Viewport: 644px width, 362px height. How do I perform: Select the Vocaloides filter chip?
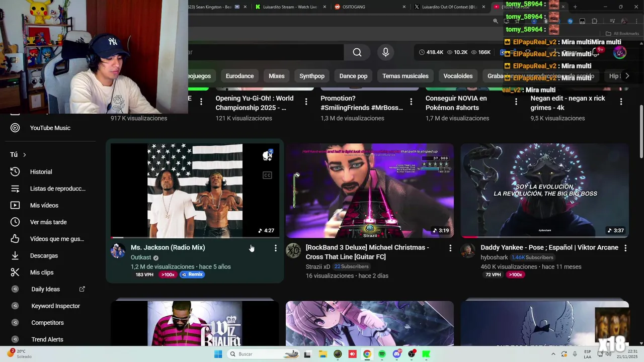coord(458,76)
